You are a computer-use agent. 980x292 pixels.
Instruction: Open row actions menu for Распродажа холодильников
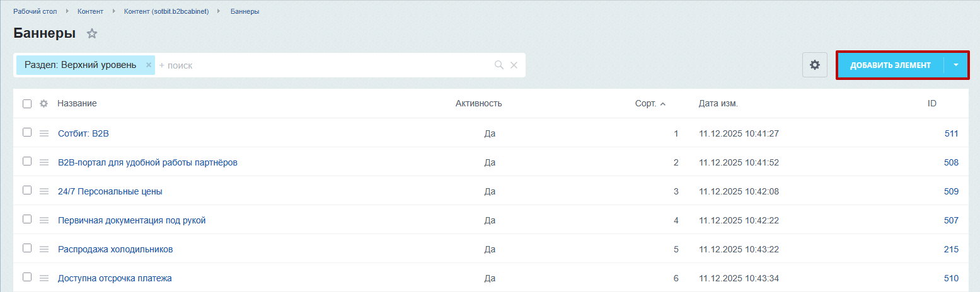44,249
